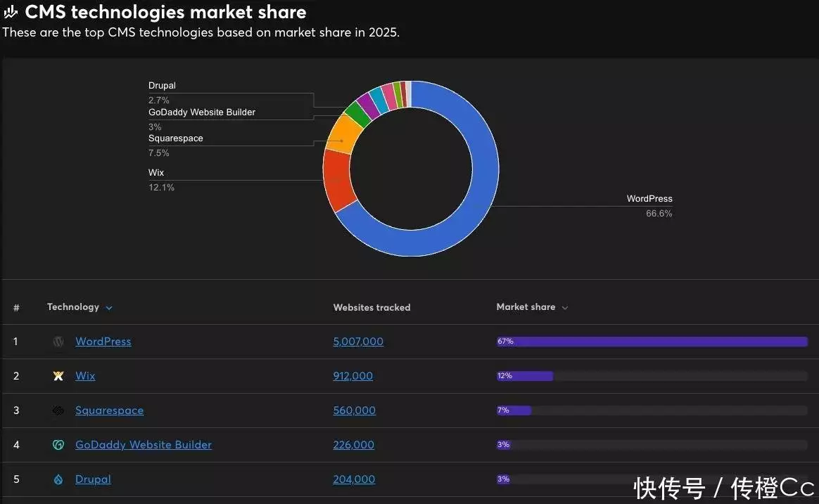View 560,000 websites tracked for Squarespace
The height and width of the screenshot is (504, 819).
(x=354, y=411)
